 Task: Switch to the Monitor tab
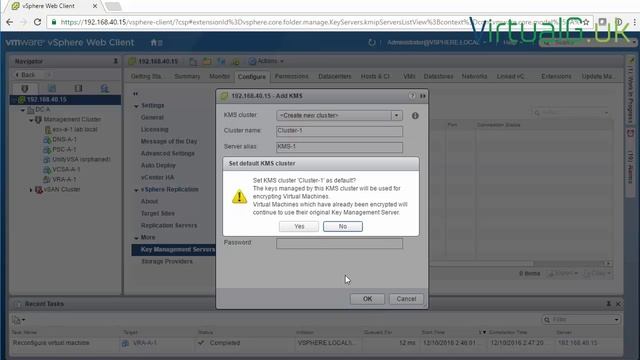pos(219,76)
